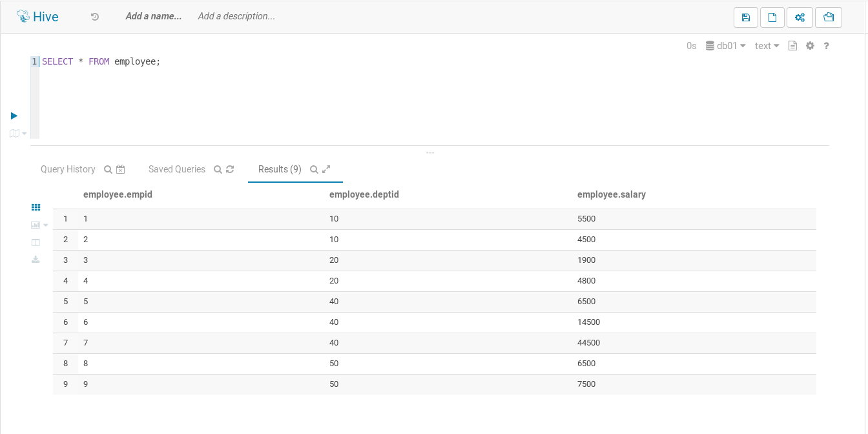Grab the editor resize handle dots
This screenshot has height=434, width=868.
430,152
